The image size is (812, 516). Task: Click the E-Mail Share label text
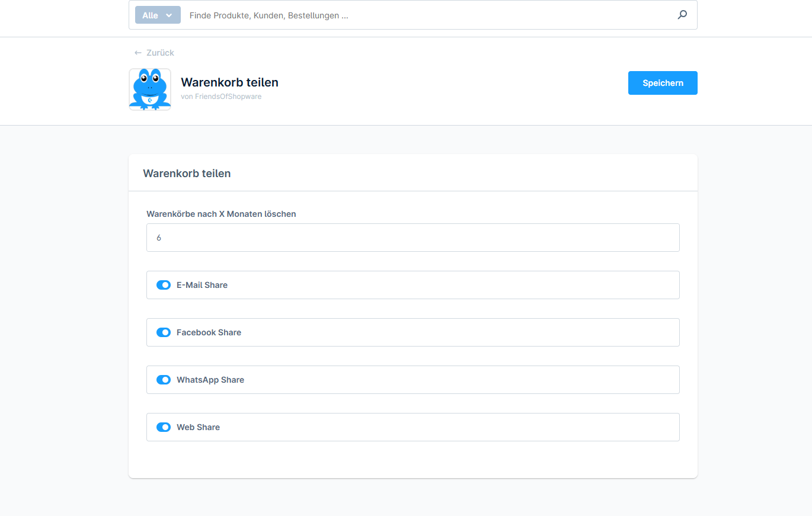(x=202, y=285)
